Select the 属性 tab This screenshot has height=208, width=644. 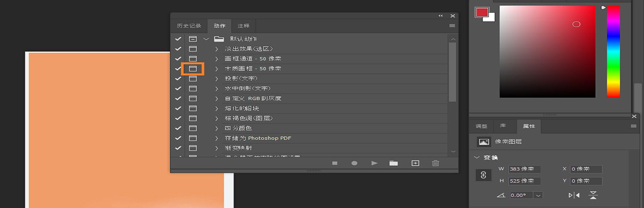(x=529, y=126)
